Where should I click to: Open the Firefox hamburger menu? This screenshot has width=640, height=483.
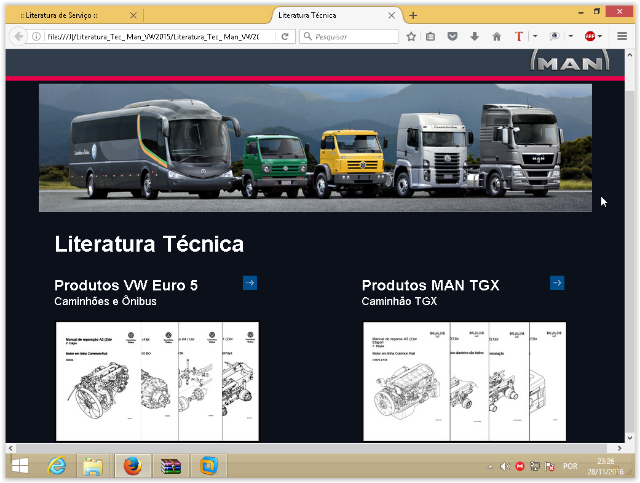coord(622,36)
